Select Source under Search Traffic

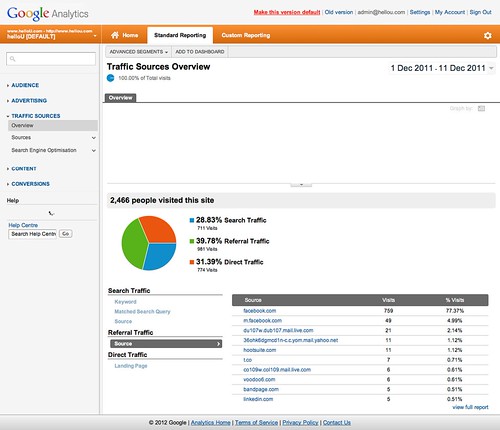(x=123, y=322)
